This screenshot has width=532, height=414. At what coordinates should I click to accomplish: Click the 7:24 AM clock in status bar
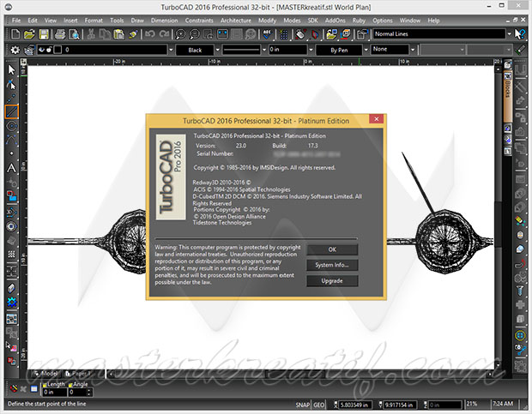[503, 404]
